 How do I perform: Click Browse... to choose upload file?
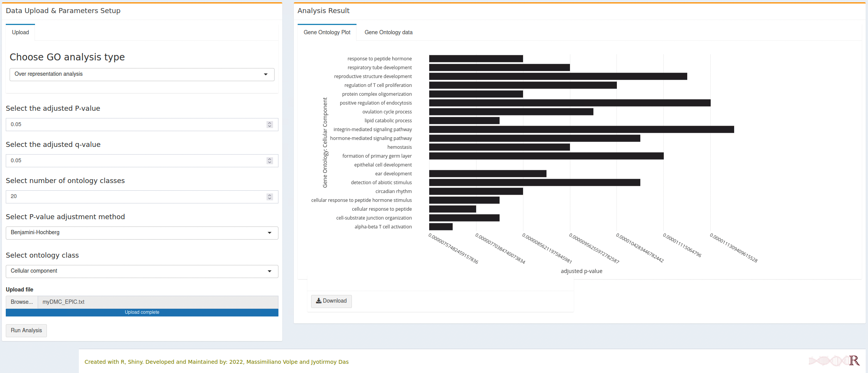(x=22, y=302)
